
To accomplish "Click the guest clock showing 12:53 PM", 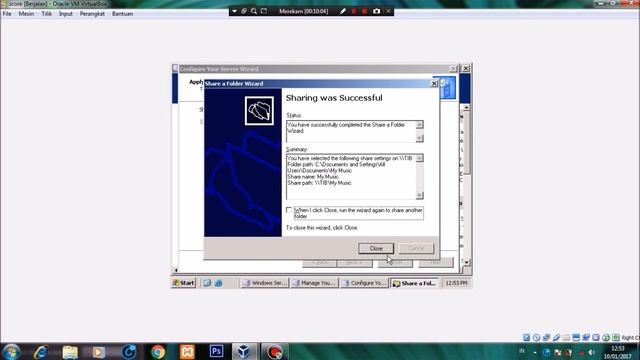I will pos(456,283).
